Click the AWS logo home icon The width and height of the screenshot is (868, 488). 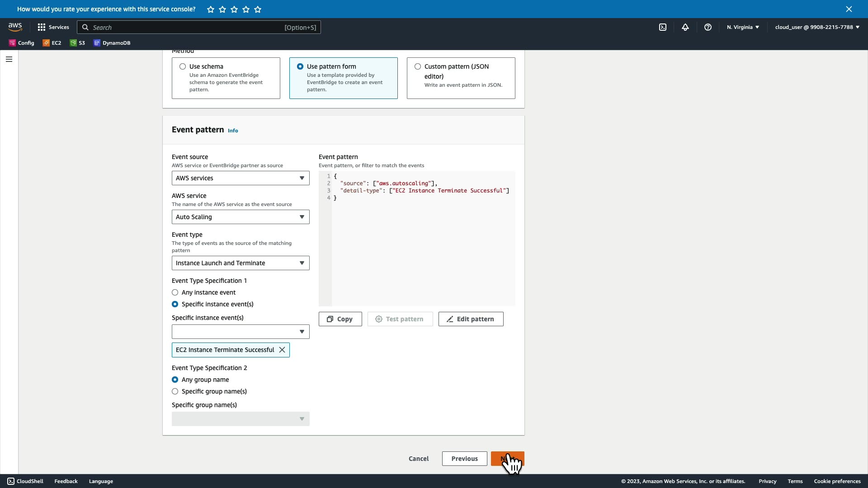(x=15, y=27)
